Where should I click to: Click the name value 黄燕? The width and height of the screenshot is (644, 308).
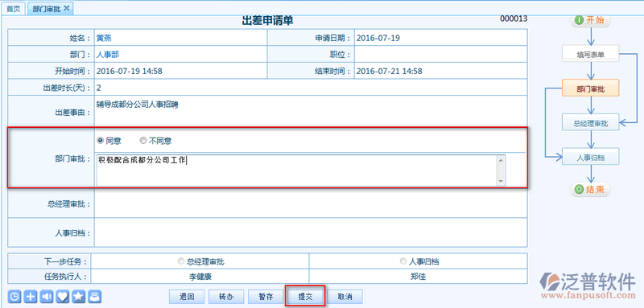click(104, 38)
